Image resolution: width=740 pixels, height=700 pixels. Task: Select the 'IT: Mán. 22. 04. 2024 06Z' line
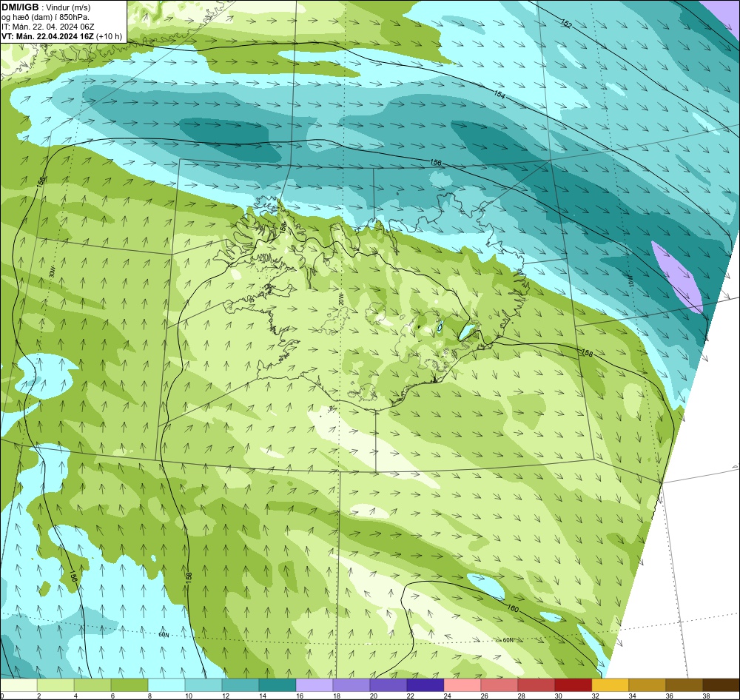pyautogui.click(x=47, y=27)
